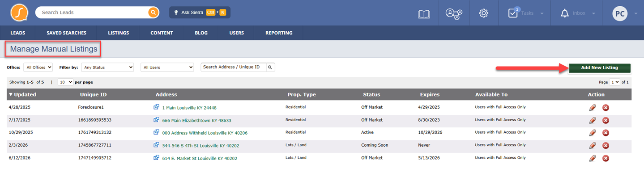
Task: Open the REPORTING menu
Action: [x=279, y=33]
